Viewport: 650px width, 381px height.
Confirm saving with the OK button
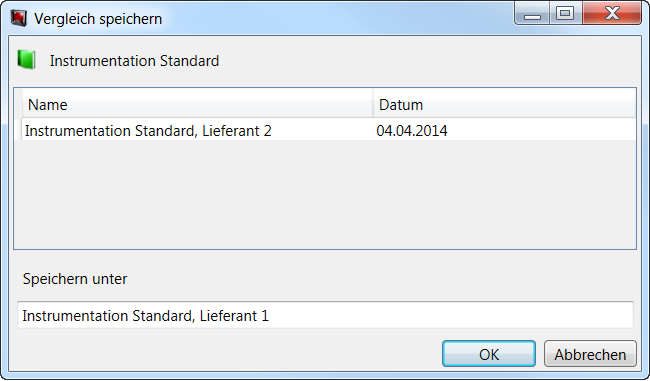coord(489,354)
